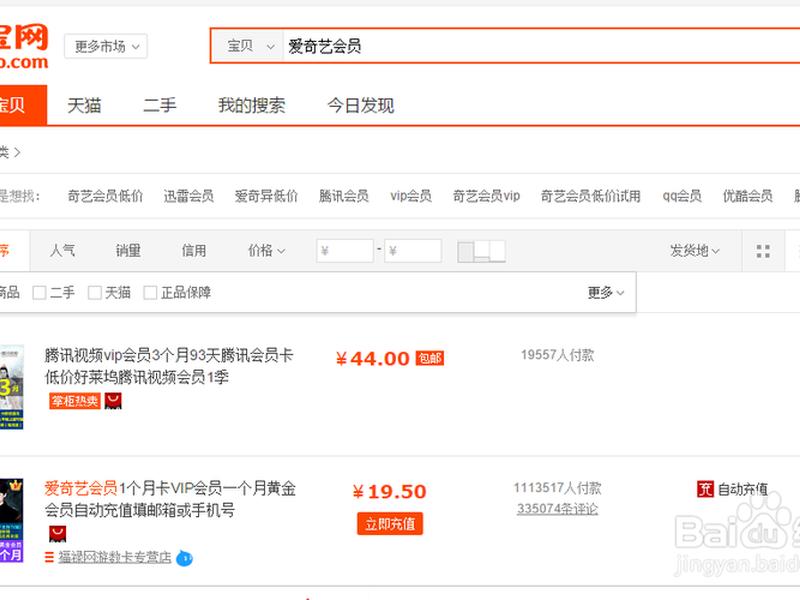This screenshot has width=800, height=600.
Task: Click the 爱奇艺会员 product thumbnail
Action: coord(12,520)
